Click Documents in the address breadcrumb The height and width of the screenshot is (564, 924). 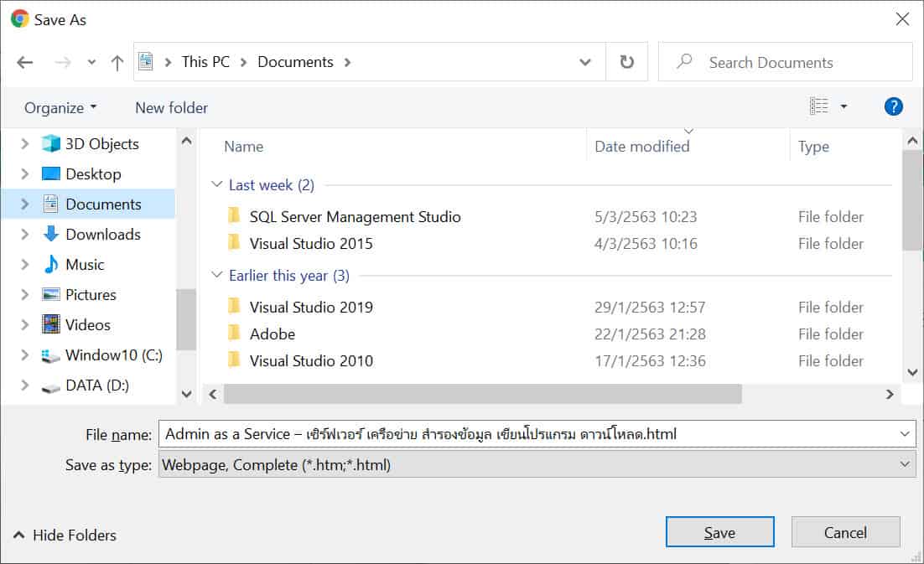click(295, 62)
